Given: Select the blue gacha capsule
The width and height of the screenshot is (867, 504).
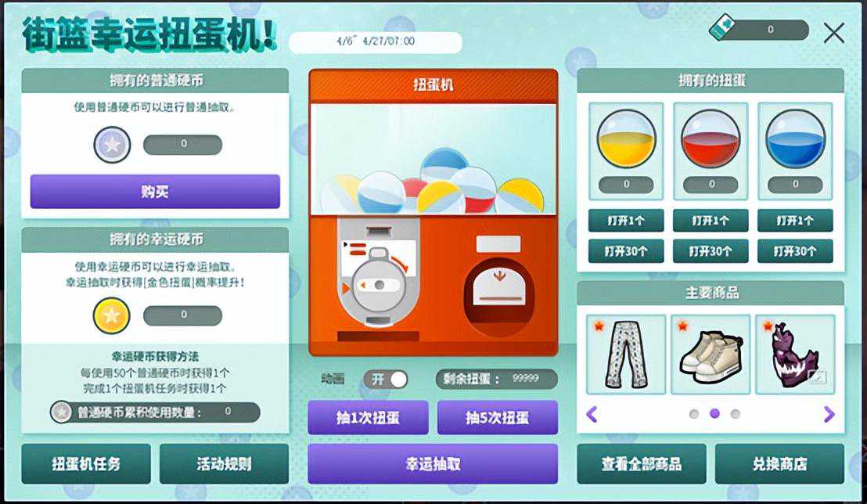Looking at the screenshot, I should pos(795,139).
